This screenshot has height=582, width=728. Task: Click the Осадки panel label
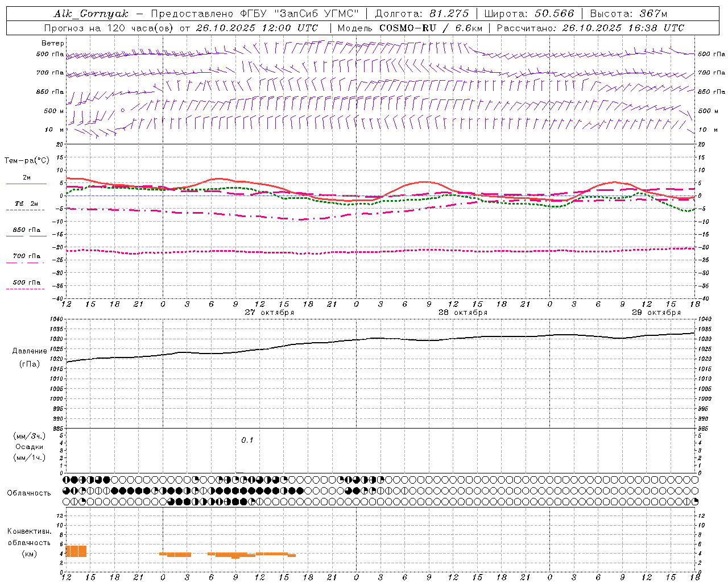coord(30,447)
